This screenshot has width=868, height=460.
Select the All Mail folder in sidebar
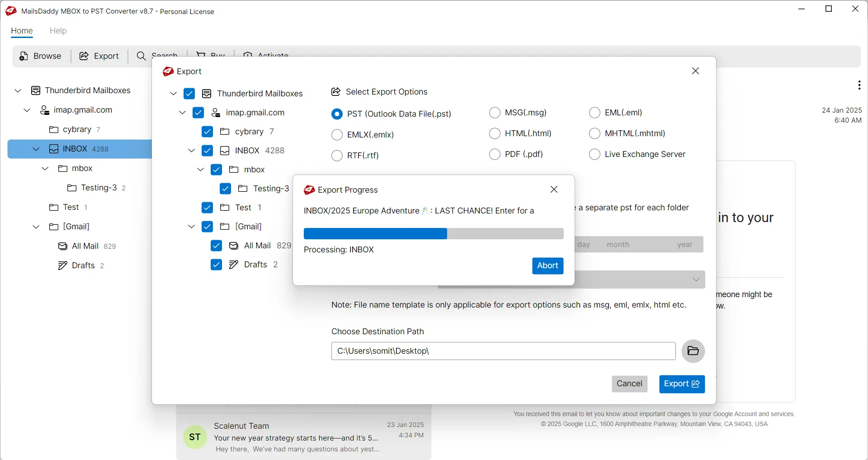[x=85, y=246]
